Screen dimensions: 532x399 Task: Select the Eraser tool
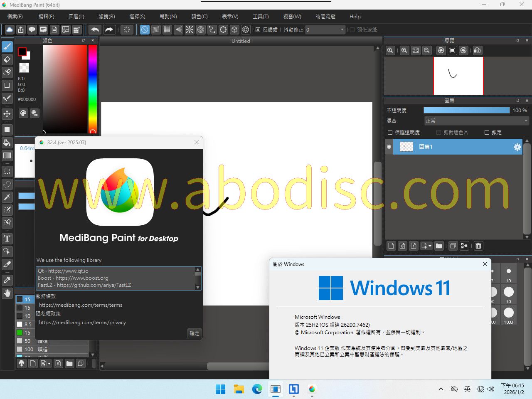(x=7, y=59)
